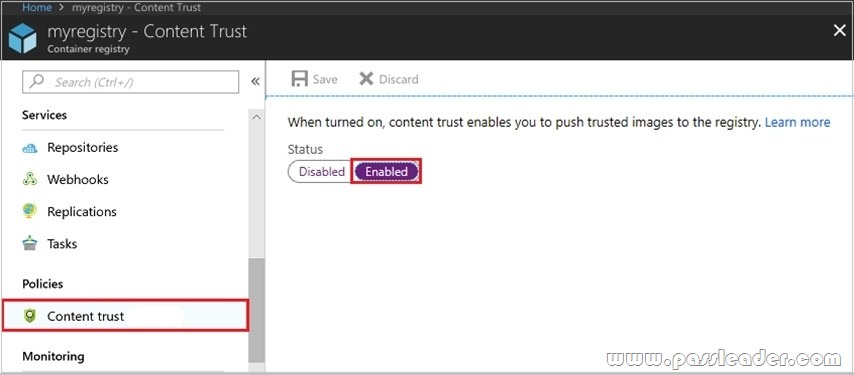Click the container registry cube icon
The height and width of the screenshot is (375, 854).
(22, 39)
